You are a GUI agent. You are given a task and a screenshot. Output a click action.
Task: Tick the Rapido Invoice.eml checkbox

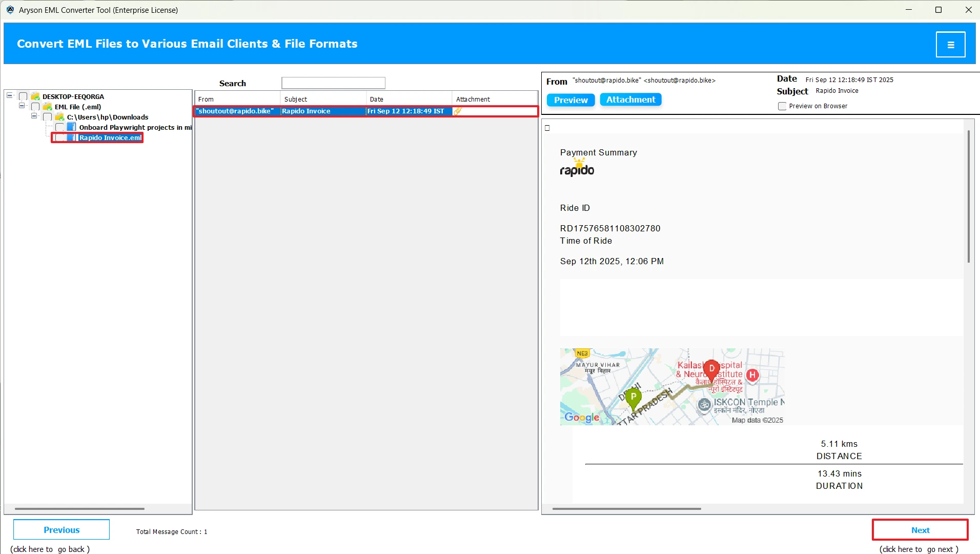(x=60, y=137)
